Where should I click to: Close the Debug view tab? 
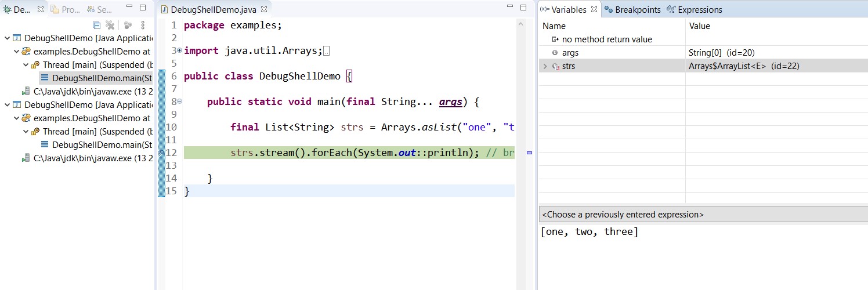[x=41, y=10]
